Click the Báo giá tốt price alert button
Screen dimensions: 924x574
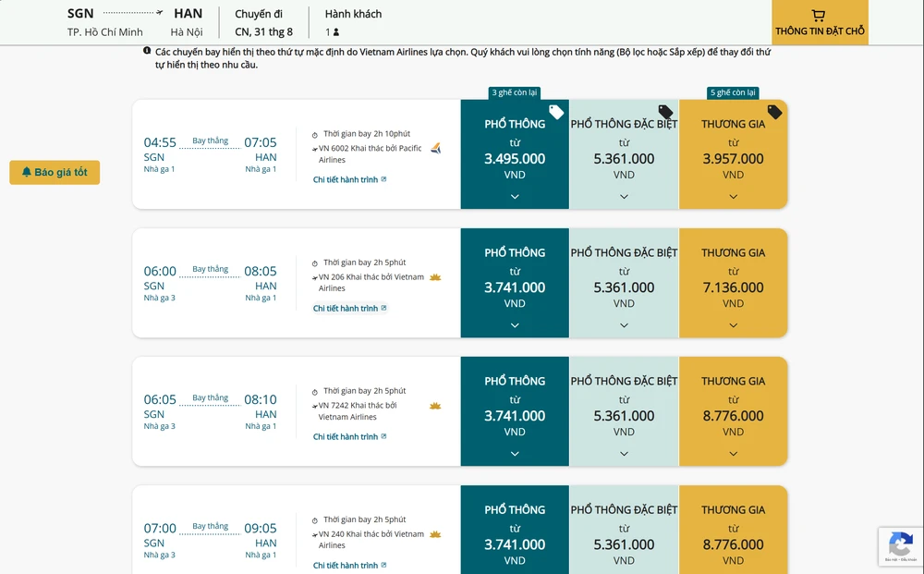[55, 172]
